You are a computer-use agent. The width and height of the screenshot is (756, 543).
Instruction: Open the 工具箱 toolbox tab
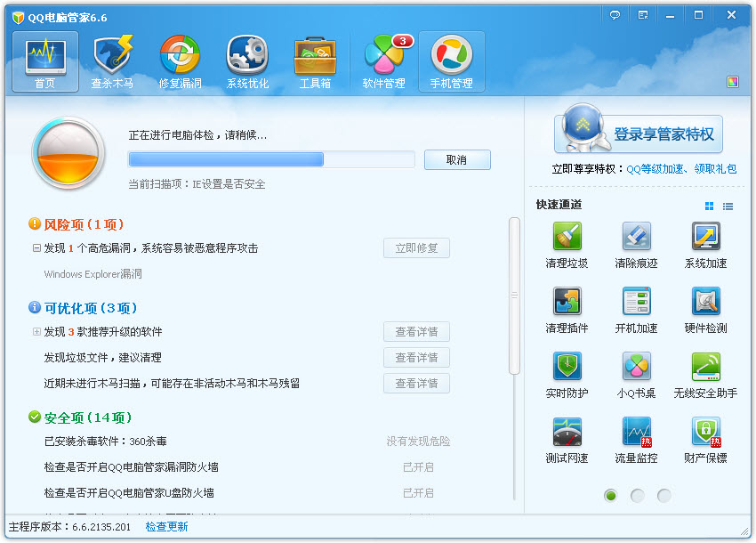[x=315, y=61]
